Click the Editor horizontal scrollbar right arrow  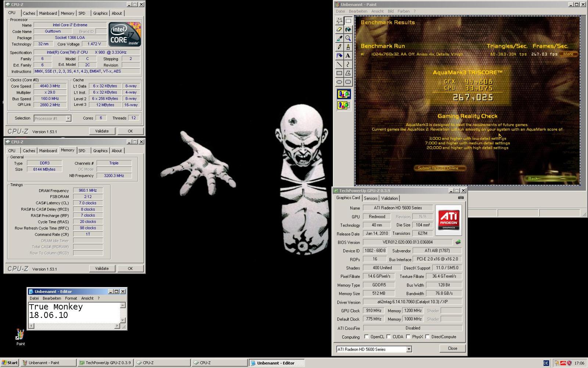pos(117,326)
